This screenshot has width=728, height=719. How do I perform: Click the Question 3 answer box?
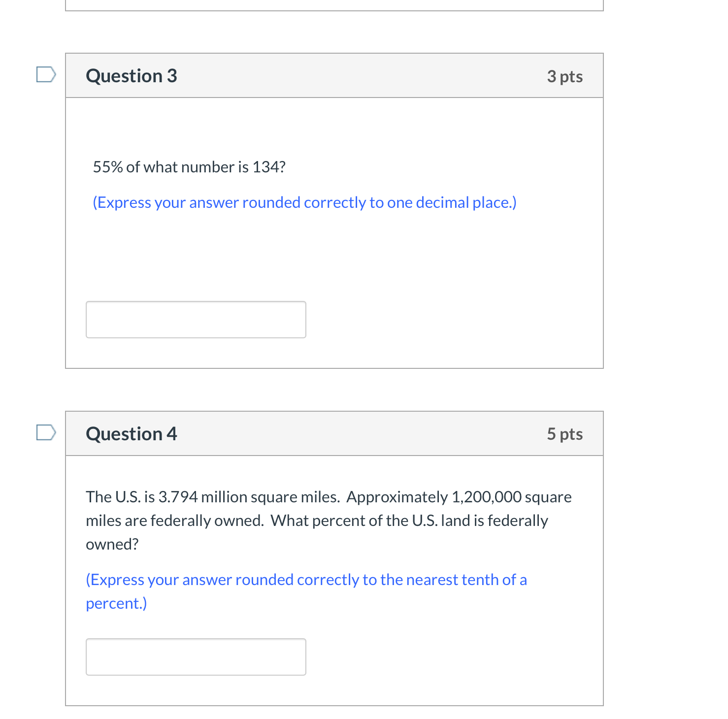196,320
